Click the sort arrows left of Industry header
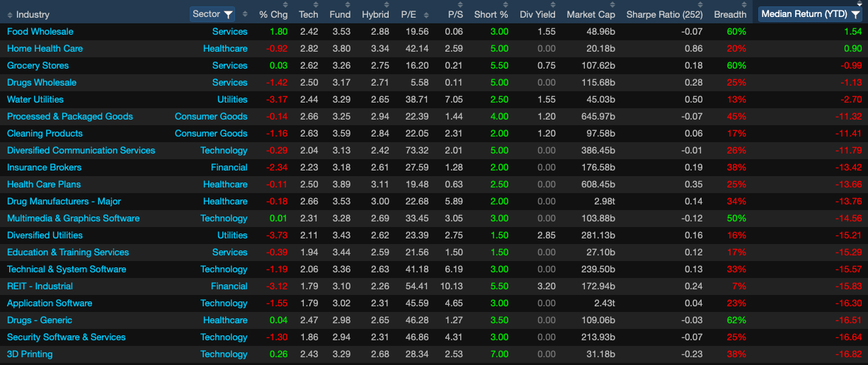 9,14
